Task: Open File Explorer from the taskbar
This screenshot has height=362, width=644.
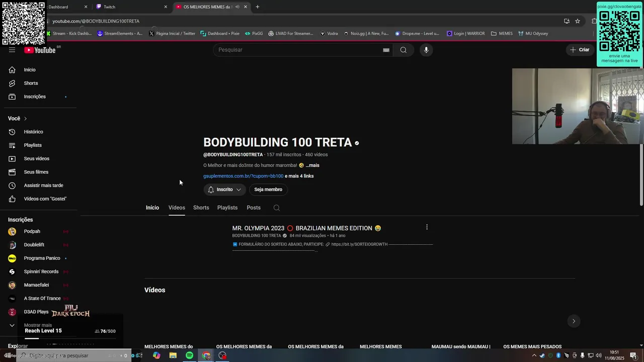Action: (173, 355)
